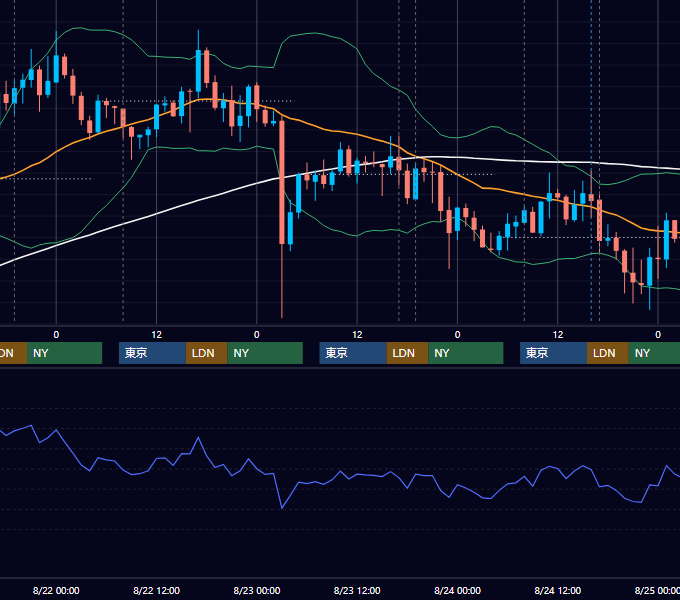Click the hour label 12 above 8/22 12:00
The width and height of the screenshot is (680, 600).
[157, 335]
